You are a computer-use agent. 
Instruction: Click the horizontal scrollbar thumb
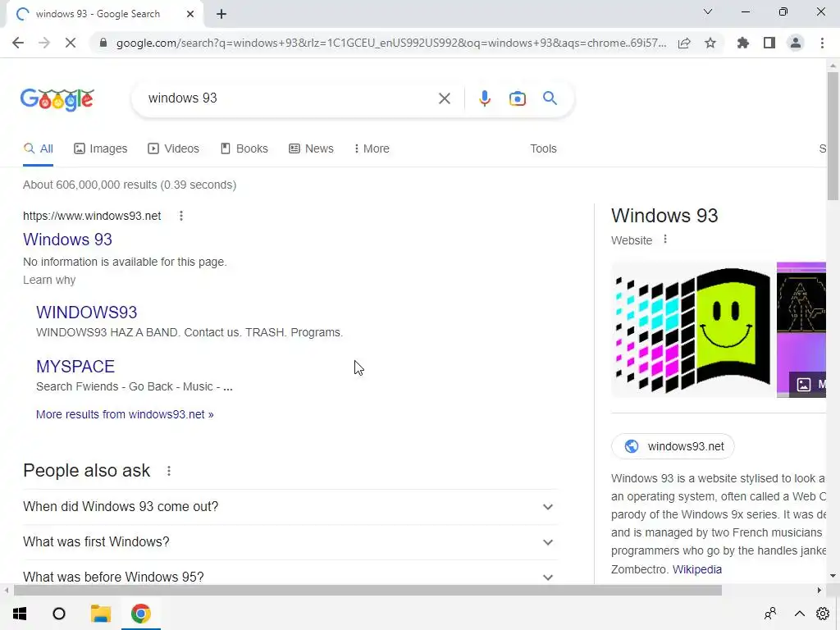coord(367,591)
